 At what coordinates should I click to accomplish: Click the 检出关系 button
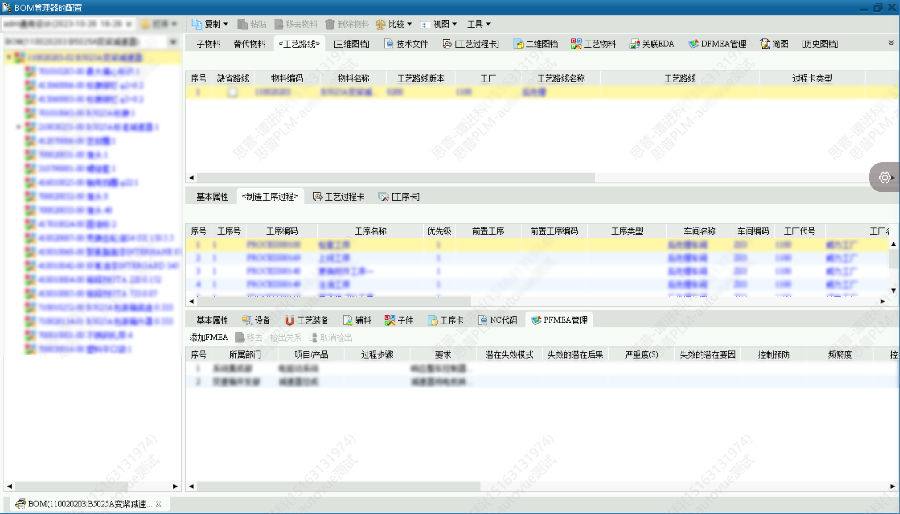(285, 338)
